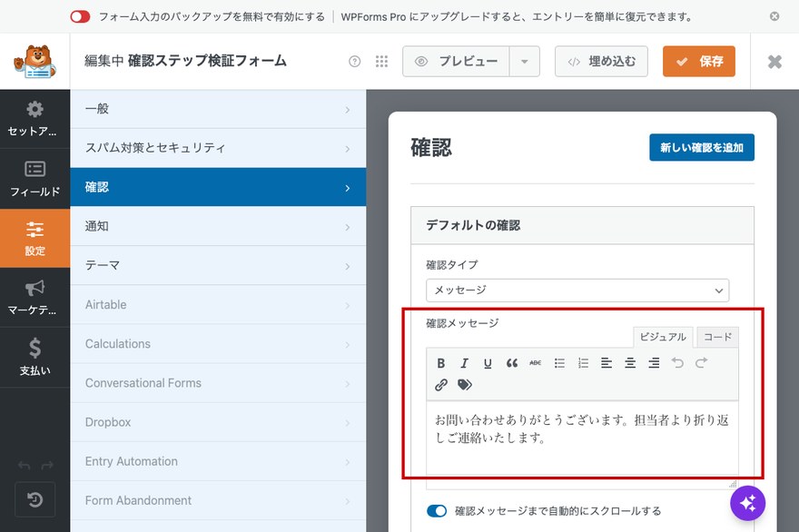Open the 設定 panel in the sidebar

click(x=35, y=238)
